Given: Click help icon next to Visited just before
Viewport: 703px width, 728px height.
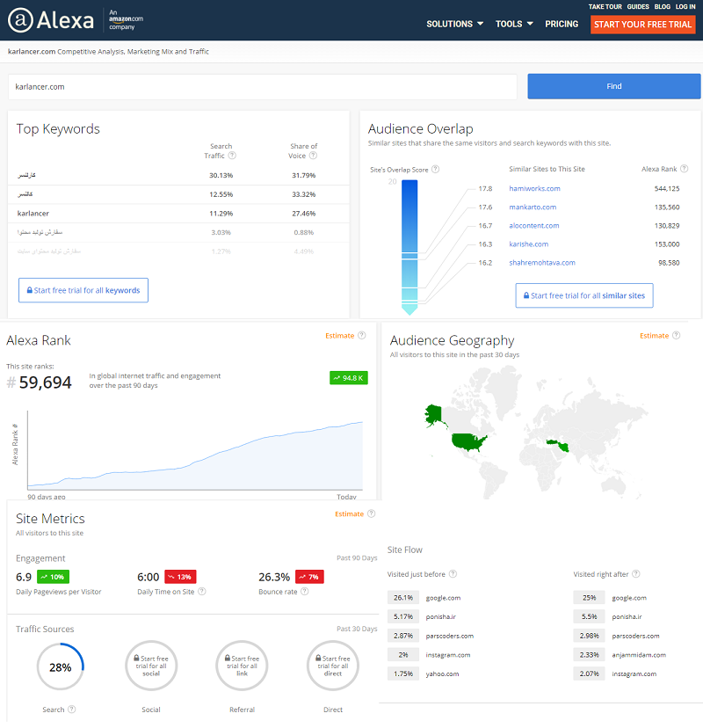Looking at the screenshot, I should 453,574.
